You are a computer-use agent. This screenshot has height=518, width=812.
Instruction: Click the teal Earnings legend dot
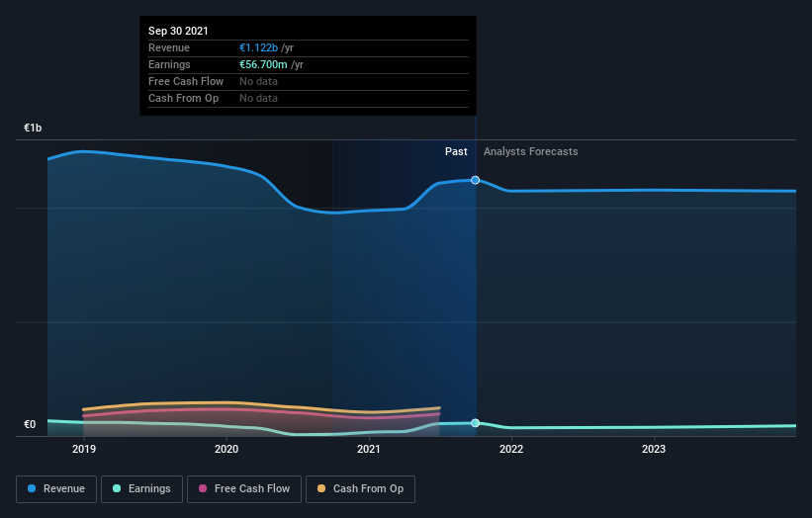117,488
